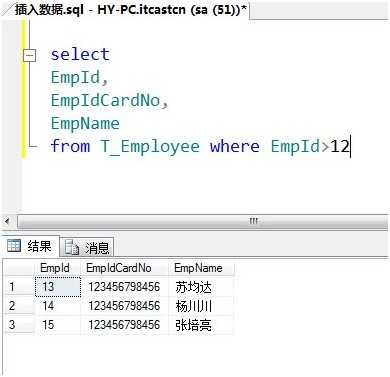Click the EmpName column header
This screenshot has height=377, width=390.
click(201, 268)
